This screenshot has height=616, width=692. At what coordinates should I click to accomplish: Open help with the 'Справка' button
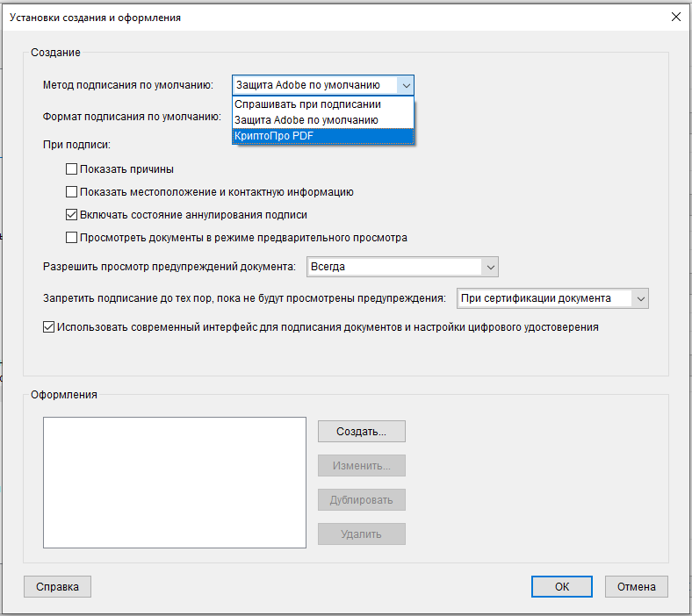click(57, 587)
